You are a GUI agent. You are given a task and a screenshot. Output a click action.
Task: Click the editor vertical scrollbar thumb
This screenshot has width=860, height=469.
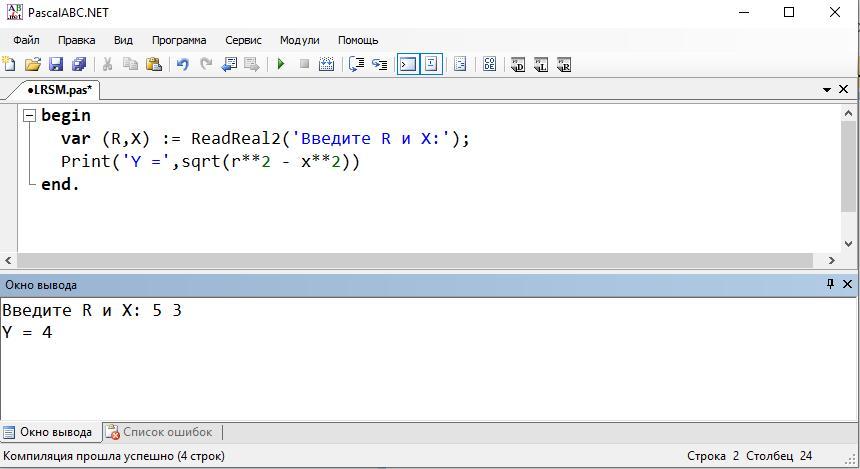coord(848,166)
